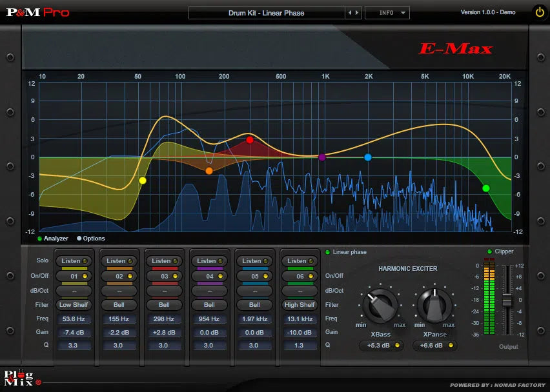
Task: Open the INFO menu
Action: [x=387, y=12]
